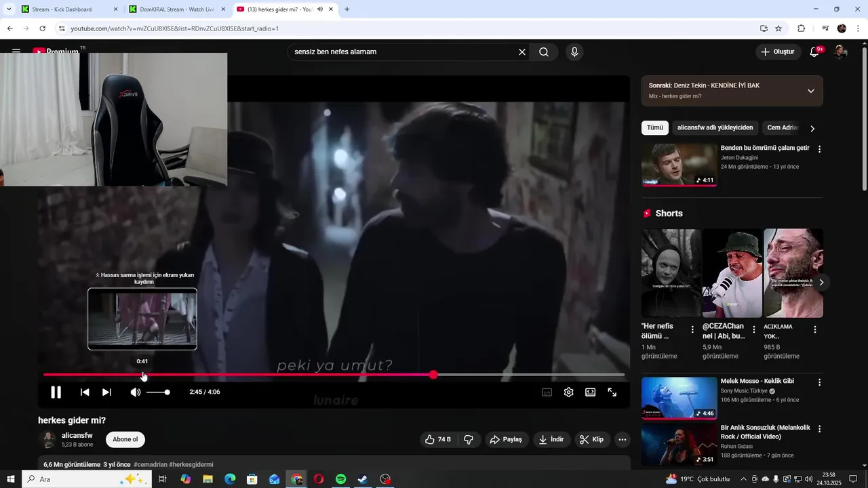Open options for @CEZAChannel short
This screenshot has height=488, width=868.
pos(754,329)
